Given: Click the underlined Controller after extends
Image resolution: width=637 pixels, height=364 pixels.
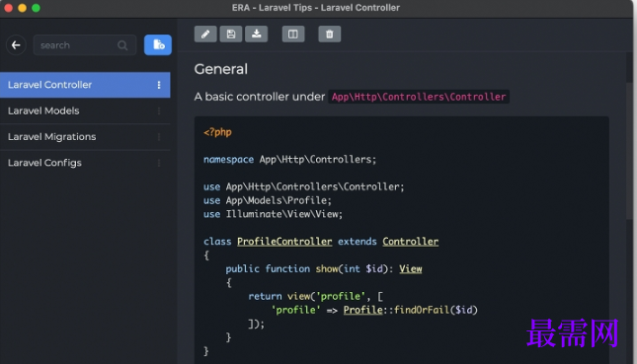Looking at the screenshot, I should (410, 242).
